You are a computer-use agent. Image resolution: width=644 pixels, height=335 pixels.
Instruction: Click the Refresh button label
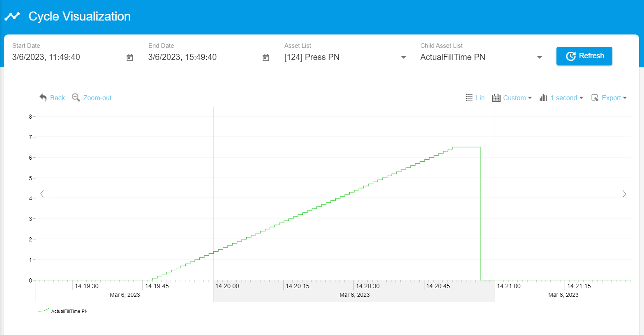point(591,56)
